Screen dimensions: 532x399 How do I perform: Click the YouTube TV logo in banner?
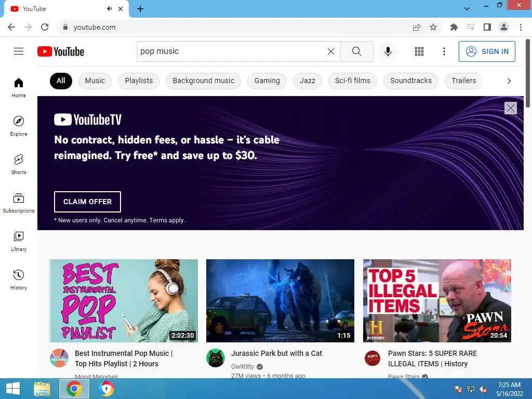click(x=88, y=119)
